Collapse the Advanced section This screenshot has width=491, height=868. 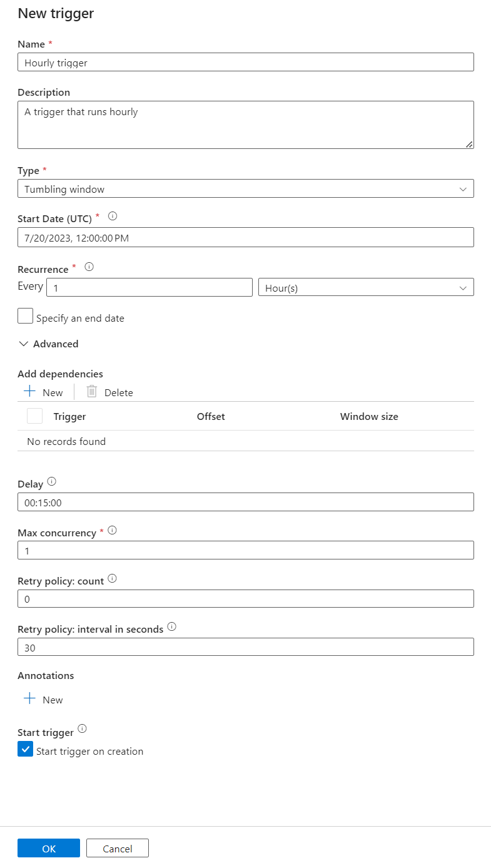coord(49,344)
